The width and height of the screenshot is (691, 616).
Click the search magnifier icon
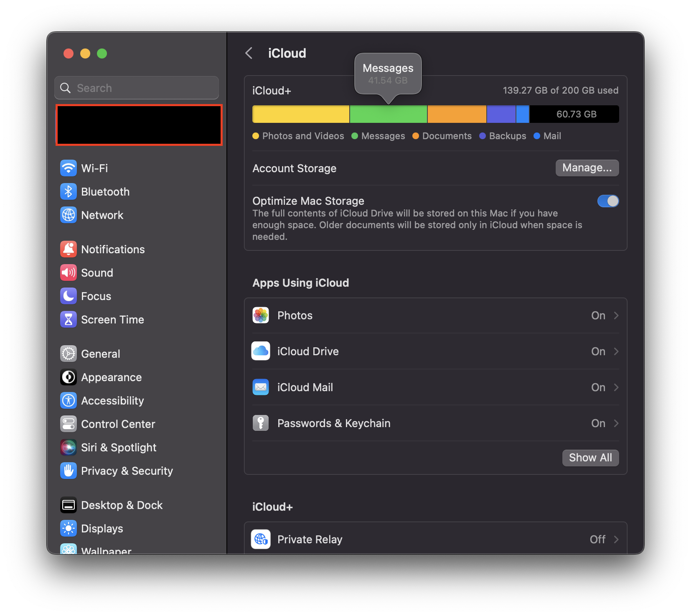66,88
